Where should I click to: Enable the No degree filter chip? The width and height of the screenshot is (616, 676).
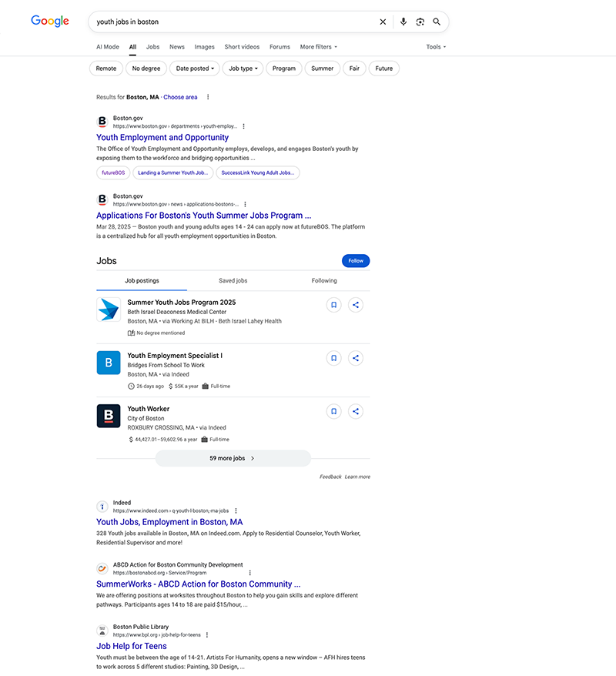146,69
